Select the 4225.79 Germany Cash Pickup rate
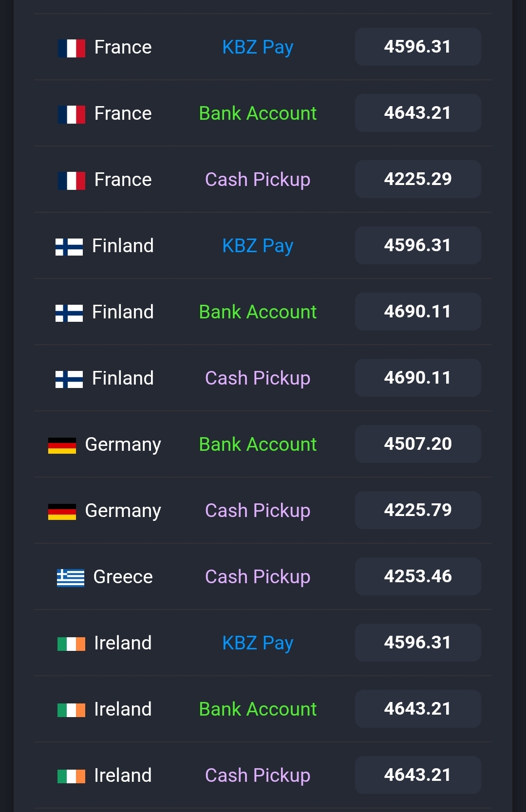The width and height of the screenshot is (526, 812). (x=418, y=510)
